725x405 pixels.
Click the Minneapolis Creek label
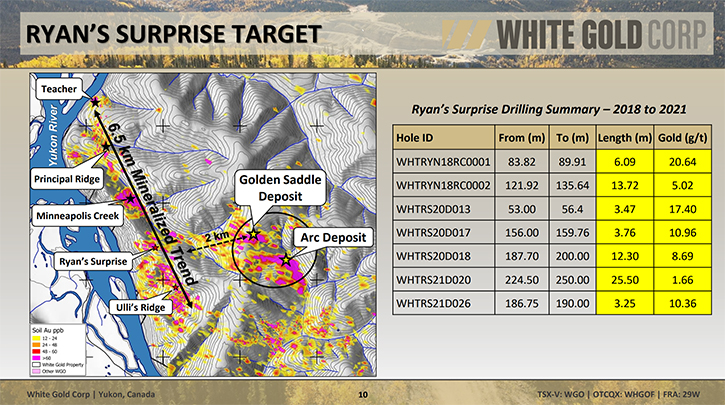(78, 216)
